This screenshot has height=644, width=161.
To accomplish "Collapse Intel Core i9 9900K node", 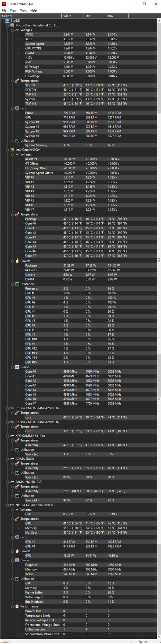I will point(8,150).
